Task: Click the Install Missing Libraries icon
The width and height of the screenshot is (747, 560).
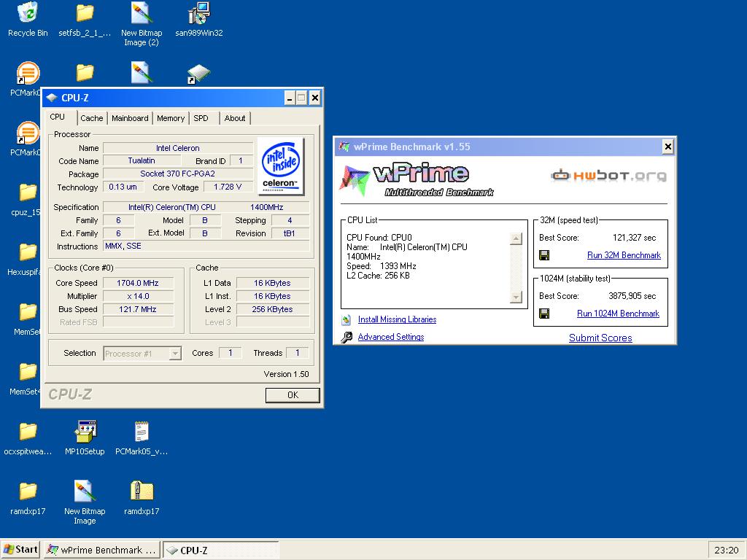Action: [347, 319]
